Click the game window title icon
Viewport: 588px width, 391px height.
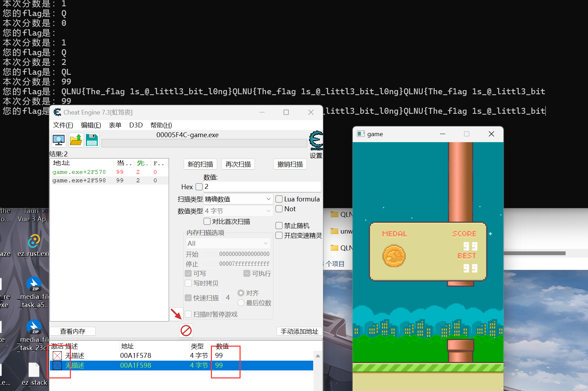361,134
